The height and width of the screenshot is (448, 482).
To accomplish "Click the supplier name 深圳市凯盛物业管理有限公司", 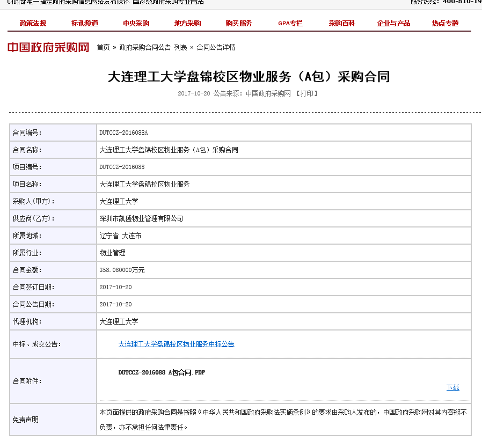I will (141, 218).
